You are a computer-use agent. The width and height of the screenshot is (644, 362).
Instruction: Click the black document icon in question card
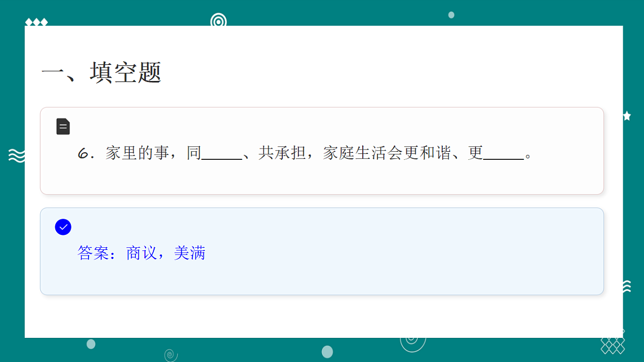point(63,127)
